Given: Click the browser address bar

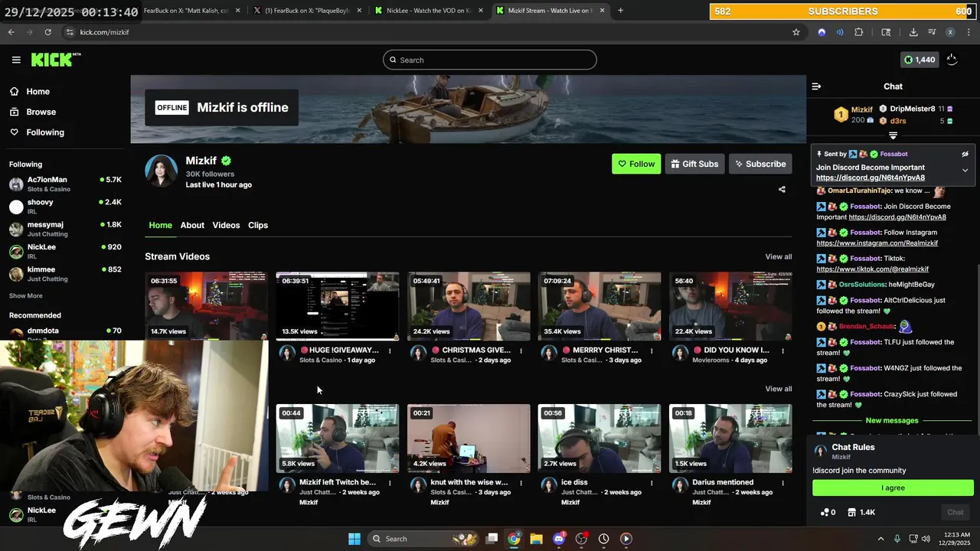Looking at the screenshot, I should [x=429, y=32].
